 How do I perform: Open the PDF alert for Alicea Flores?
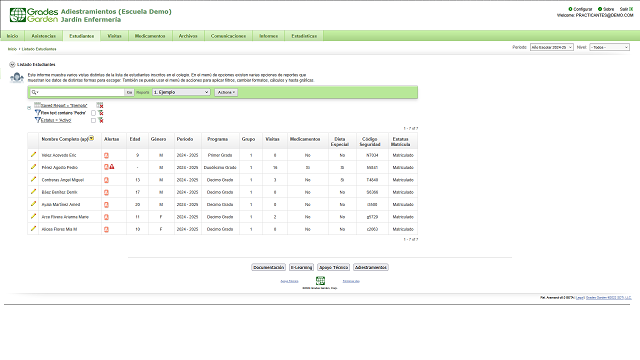(106, 229)
